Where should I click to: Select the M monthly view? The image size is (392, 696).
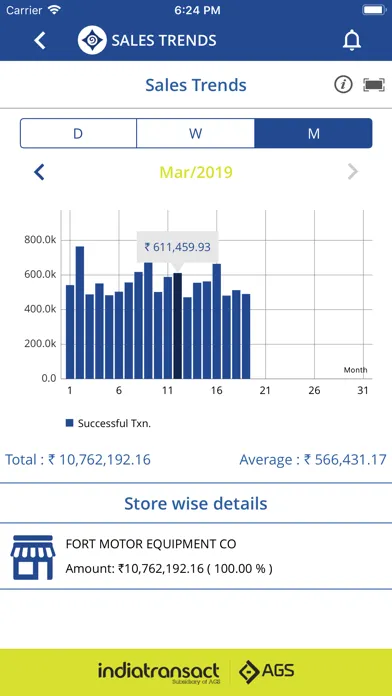coord(313,133)
